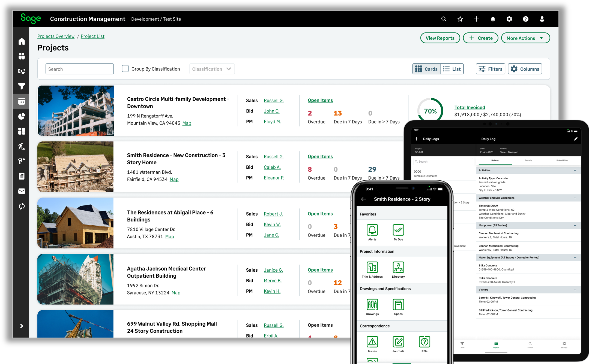Viewport: 589px width, 364px height.
Task: Switch to the Details tab on tablet
Action: pyautogui.click(x=528, y=160)
